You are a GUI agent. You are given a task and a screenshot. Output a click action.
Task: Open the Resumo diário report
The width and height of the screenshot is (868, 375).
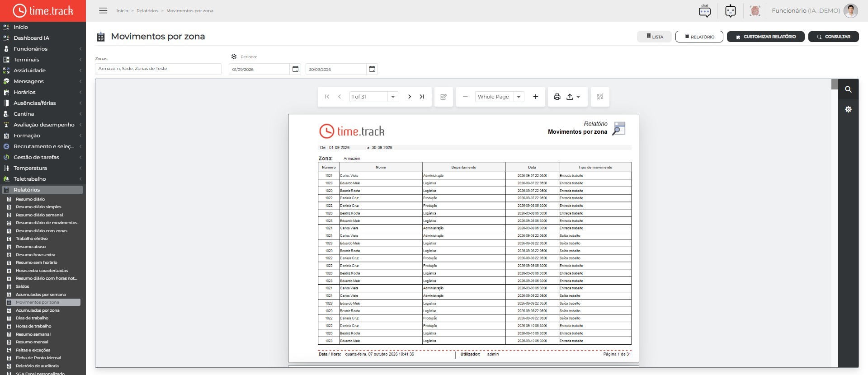[x=30, y=199]
